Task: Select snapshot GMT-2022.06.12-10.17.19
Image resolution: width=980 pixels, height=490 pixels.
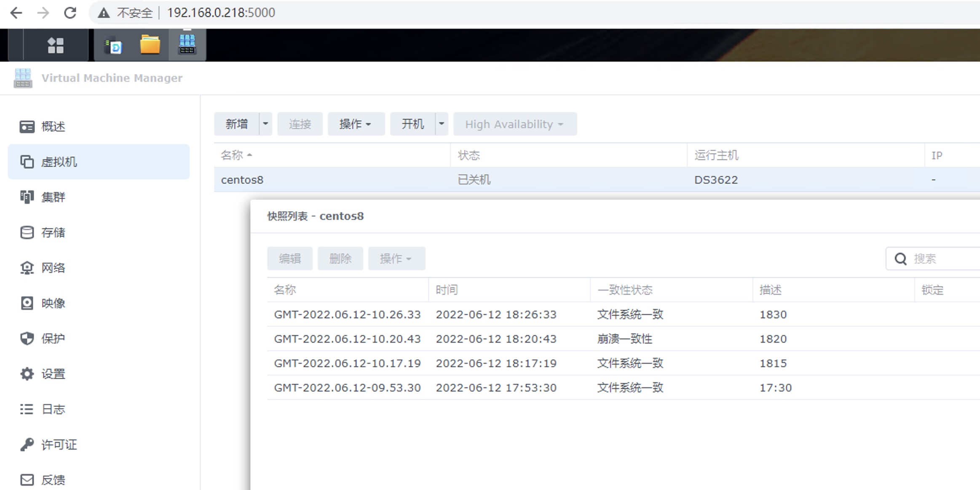Action: [x=624, y=363]
